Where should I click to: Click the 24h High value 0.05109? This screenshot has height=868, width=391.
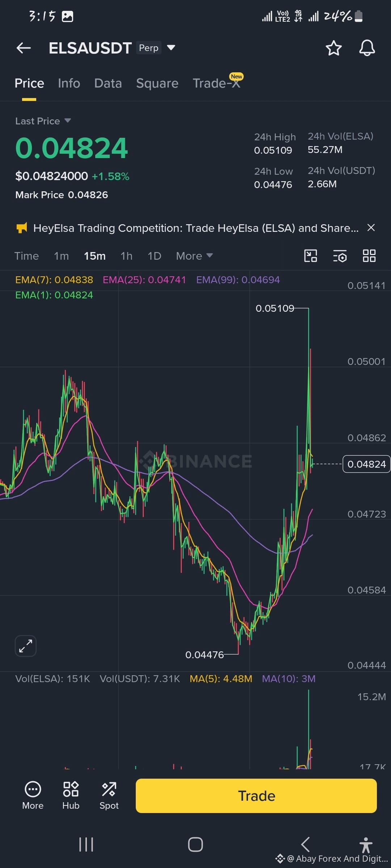tap(273, 150)
